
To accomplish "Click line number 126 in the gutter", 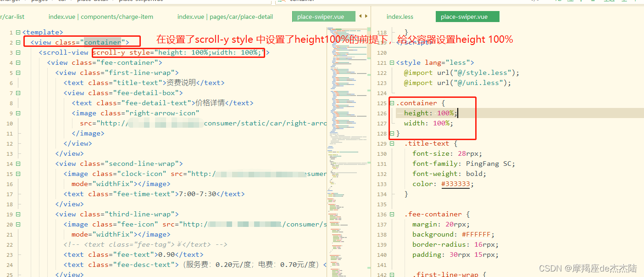I will point(382,113).
